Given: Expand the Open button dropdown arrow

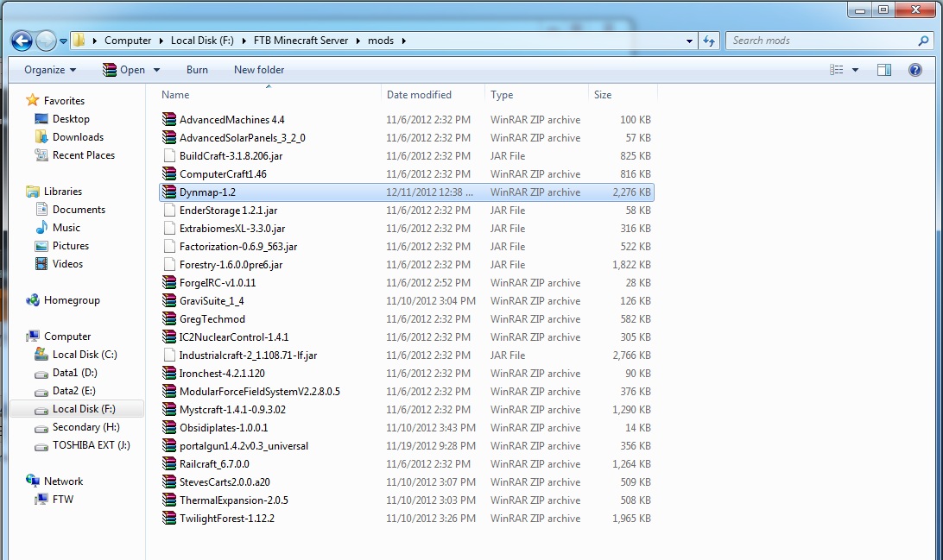Looking at the screenshot, I should (156, 70).
